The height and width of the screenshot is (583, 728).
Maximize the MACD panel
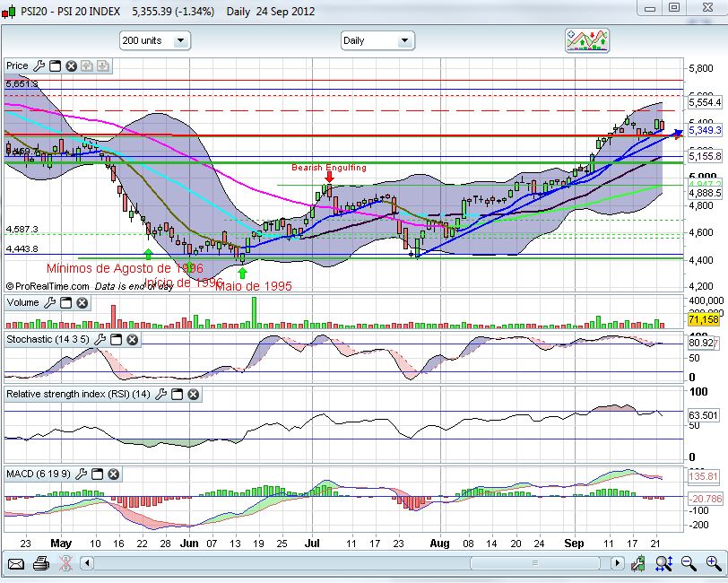[97, 474]
